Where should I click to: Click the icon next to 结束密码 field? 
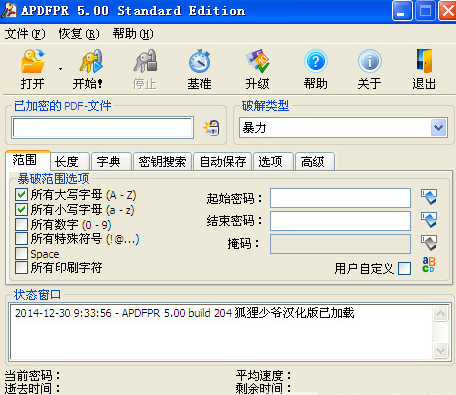point(429,220)
